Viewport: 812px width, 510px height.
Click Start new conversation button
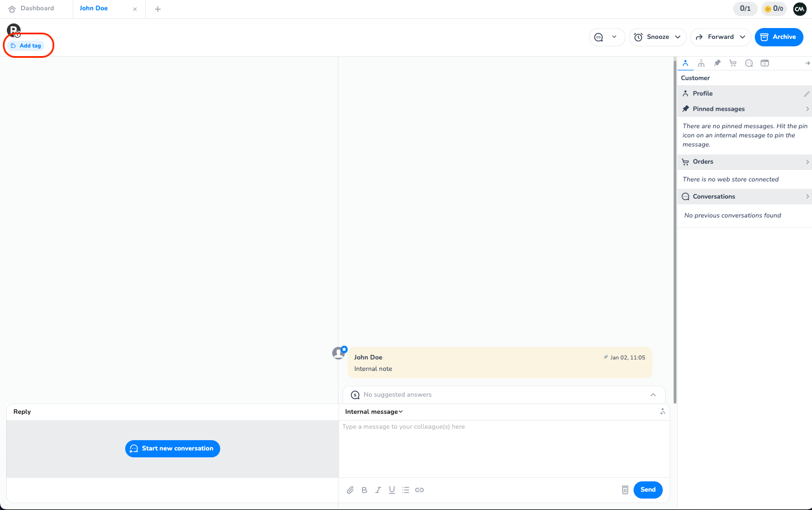[x=172, y=449]
